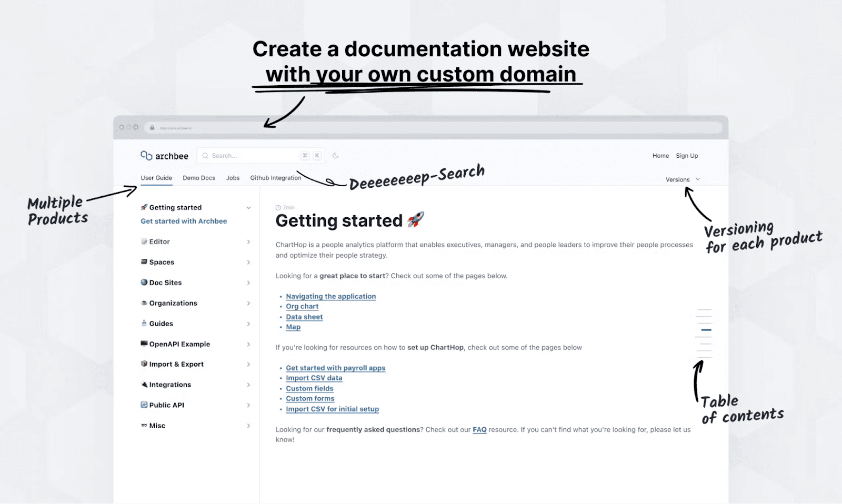Collapse the Getting started section

click(x=248, y=207)
